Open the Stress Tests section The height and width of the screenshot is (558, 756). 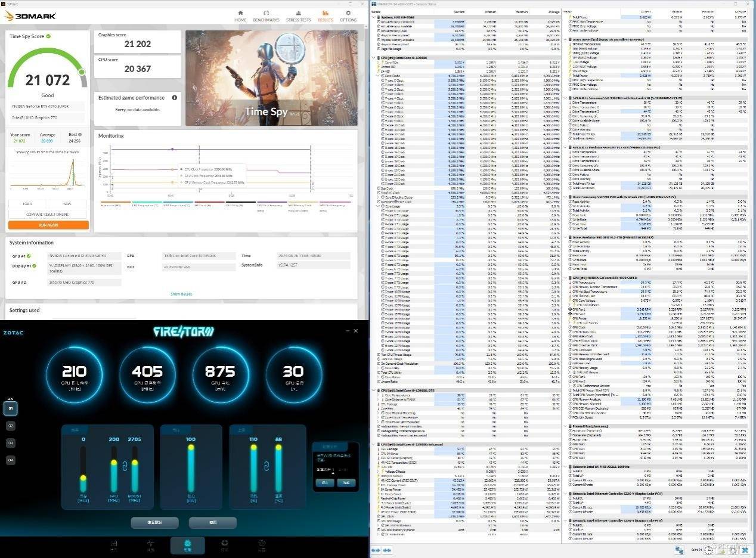pyautogui.click(x=298, y=15)
